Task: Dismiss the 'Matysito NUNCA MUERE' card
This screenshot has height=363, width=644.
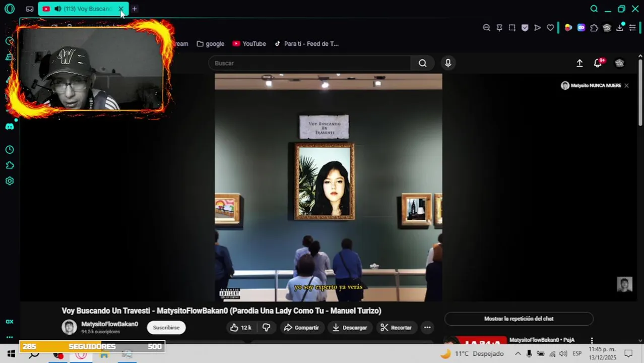Action: click(626, 86)
